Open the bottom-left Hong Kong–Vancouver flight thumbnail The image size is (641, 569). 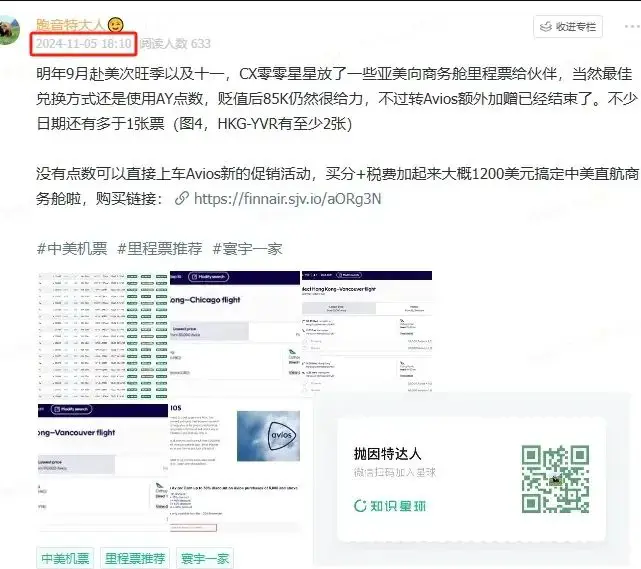100,466
